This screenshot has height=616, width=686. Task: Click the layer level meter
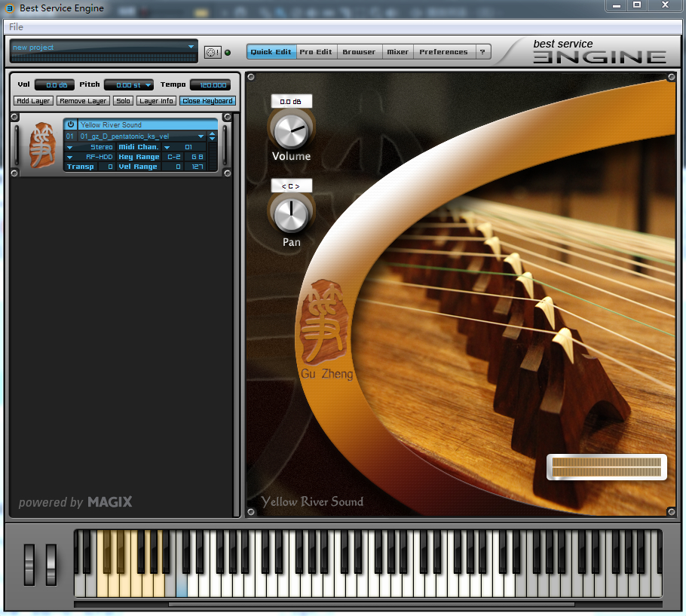click(213, 156)
